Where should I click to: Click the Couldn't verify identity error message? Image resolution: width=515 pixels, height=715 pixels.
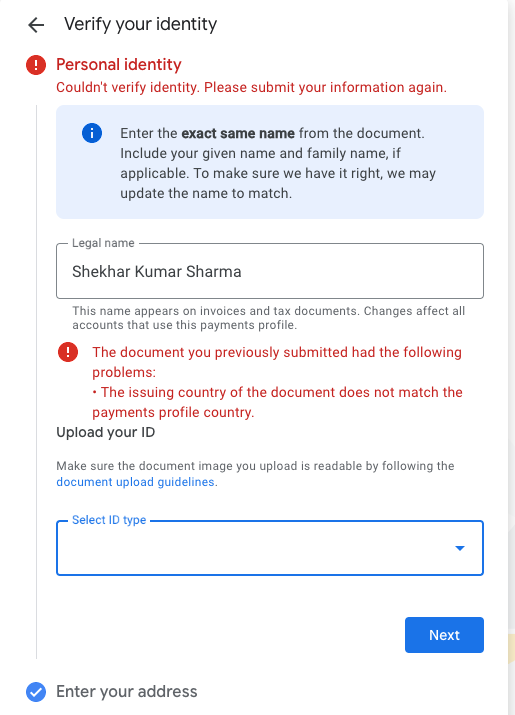coord(251,87)
